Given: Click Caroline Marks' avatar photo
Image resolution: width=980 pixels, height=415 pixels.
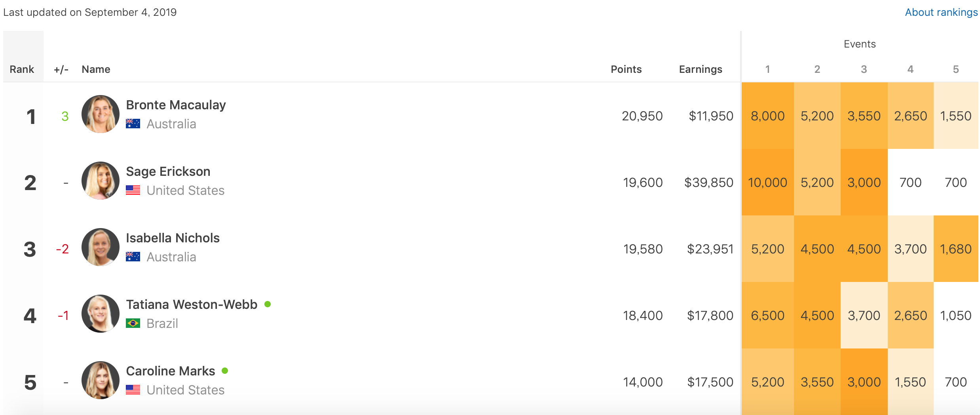Looking at the screenshot, I should [101, 380].
